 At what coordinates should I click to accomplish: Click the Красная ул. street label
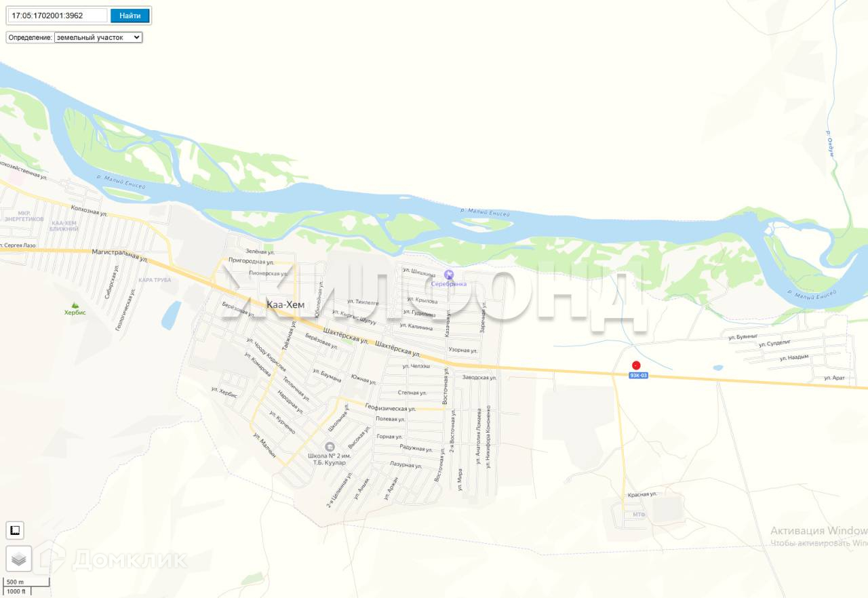coord(642,494)
